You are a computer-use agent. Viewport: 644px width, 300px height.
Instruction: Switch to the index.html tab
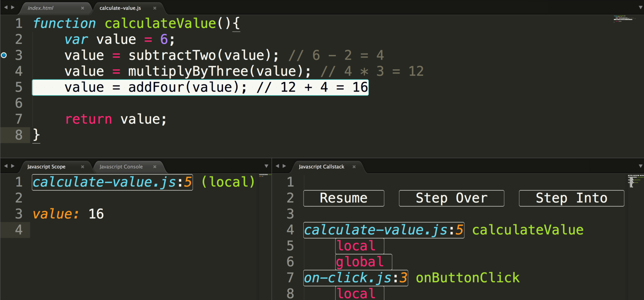pyautogui.click(x=40, y=8)
